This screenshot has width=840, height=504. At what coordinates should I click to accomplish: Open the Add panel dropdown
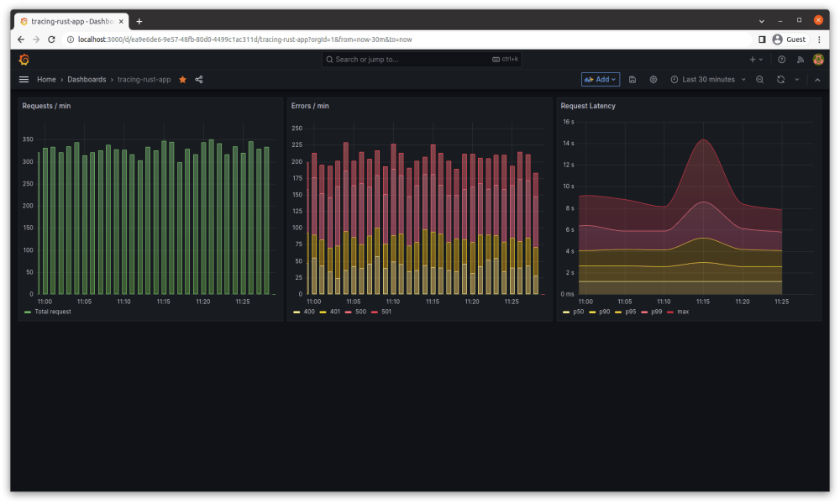click(601, 80)
